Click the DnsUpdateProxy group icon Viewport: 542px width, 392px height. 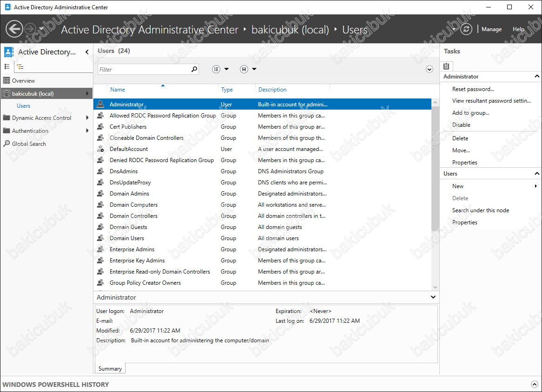[x=100, y=182]
